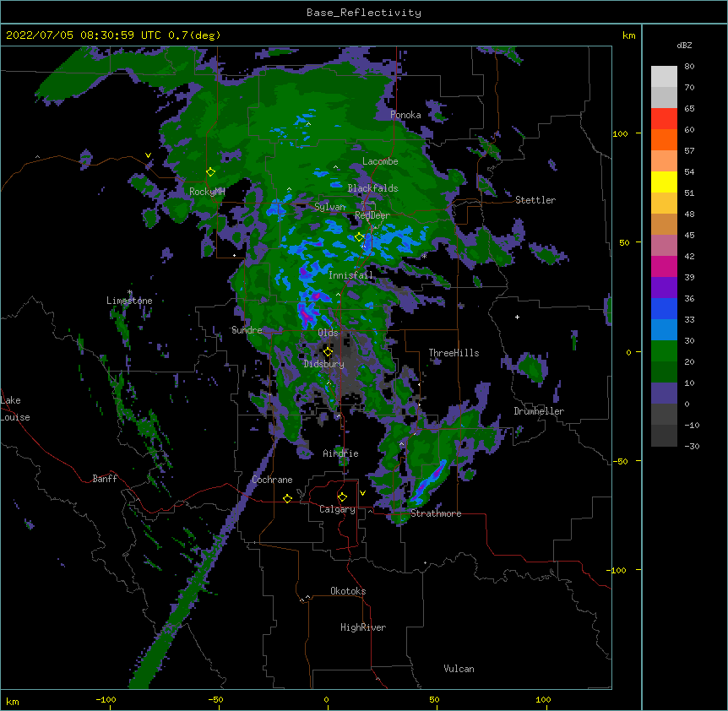This screenshot has width=728, height=711.
Task: Click yellow diamond marker near Olds
Action: (328, 352)
